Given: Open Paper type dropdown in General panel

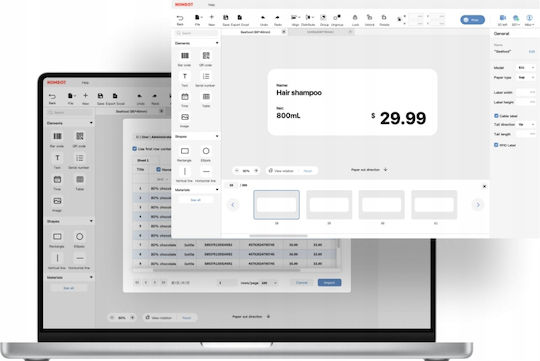Looking at the screenshot, I should 526,78.
